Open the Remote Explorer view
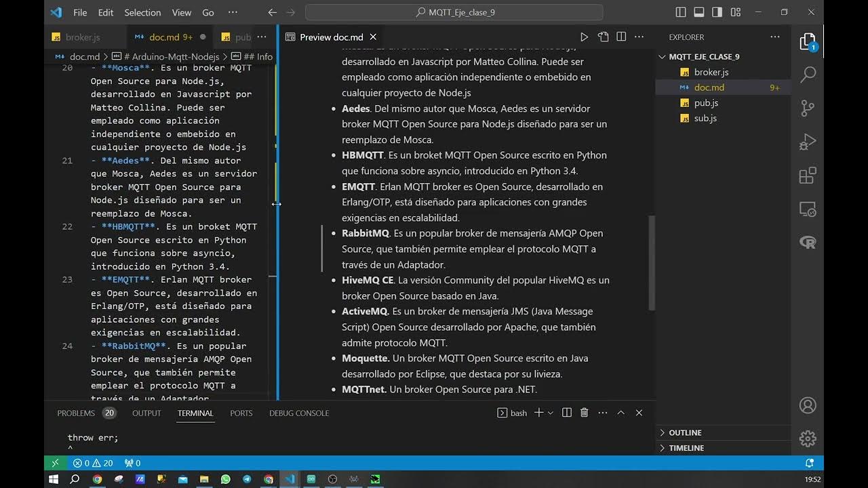The width and height of the screenshot is (868, 488). click(808, 209)
